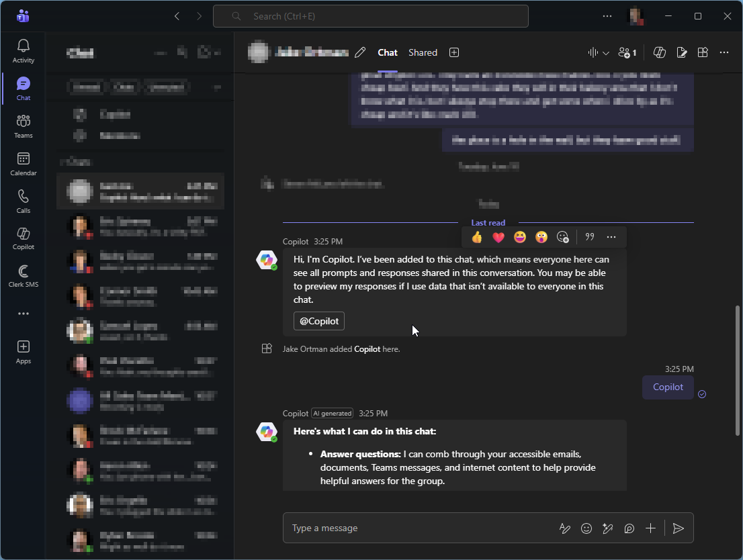The image size is (743, 560).
Task: Open Chat in the left rail
Action: [x=24, y=89]
